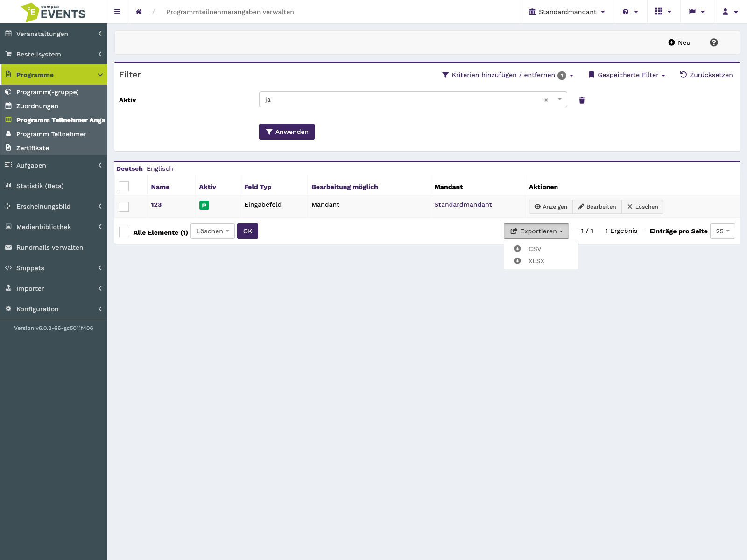Toggle the hamburger sidebar menu icon
Screen dimensions: 747x560
pos(117,12)
